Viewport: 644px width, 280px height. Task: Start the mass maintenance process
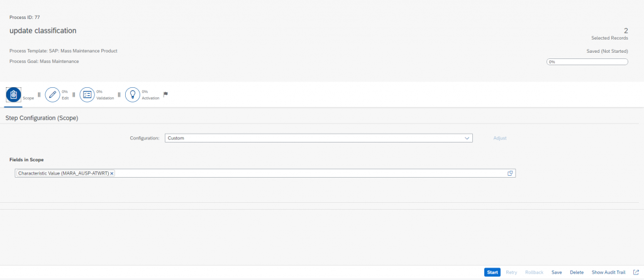492,272
